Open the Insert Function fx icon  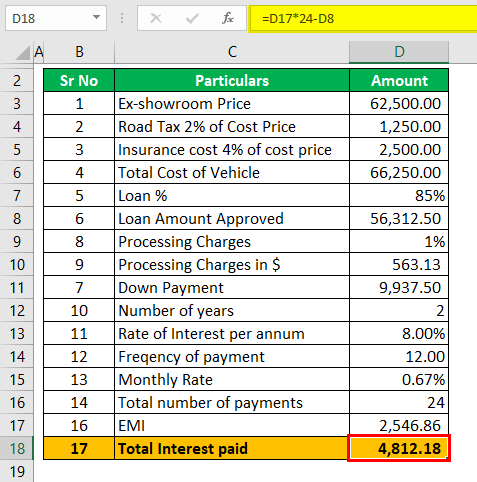(228, 18)
